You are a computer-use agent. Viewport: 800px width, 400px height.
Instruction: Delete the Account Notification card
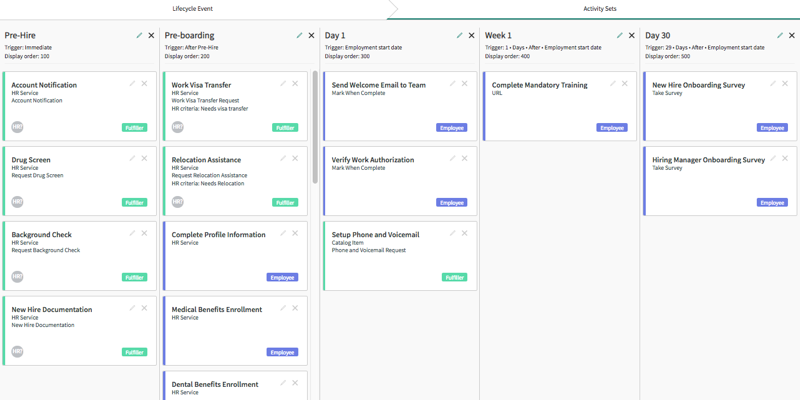point(144,84)
